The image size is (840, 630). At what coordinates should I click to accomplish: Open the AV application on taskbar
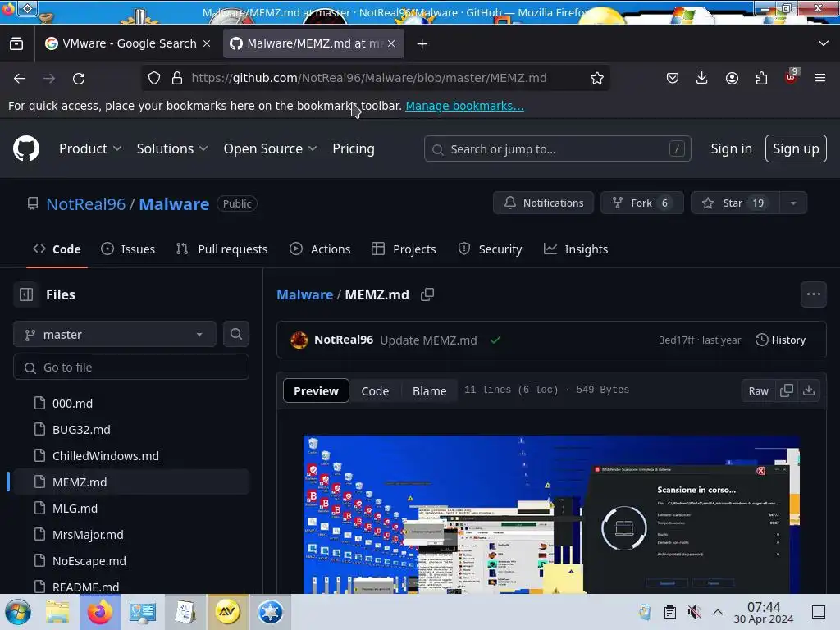click(228, 612)
